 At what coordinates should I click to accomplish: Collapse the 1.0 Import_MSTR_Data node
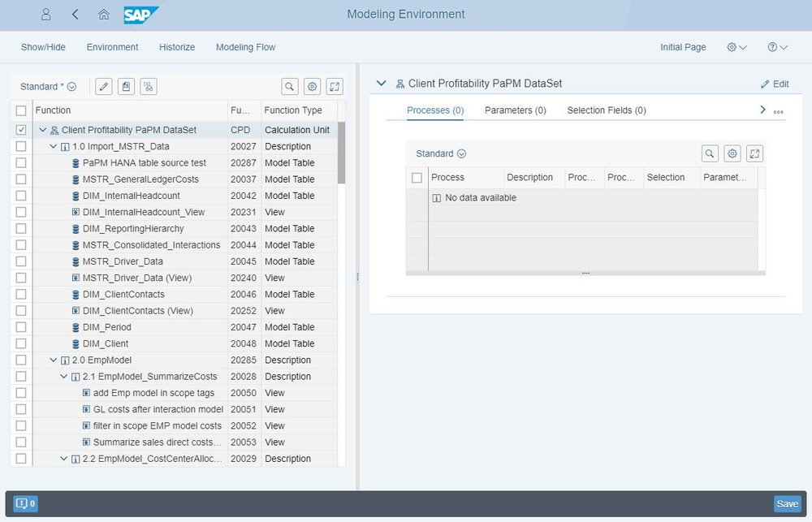[54, 147]
